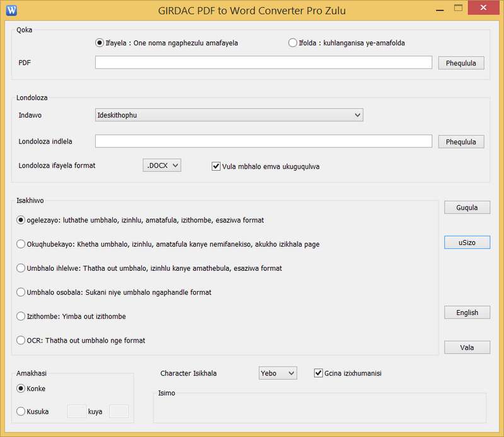Image resolution: width=504 pixels, height=437 pixels.
Task: Expand the .DOCX file format dropdown
Action: (162, 166)
